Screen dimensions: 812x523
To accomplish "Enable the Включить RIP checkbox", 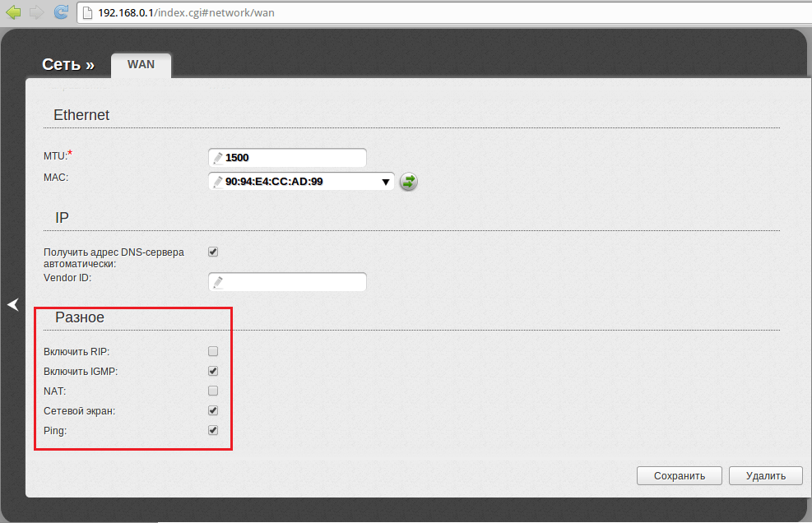I will (213, 352).
